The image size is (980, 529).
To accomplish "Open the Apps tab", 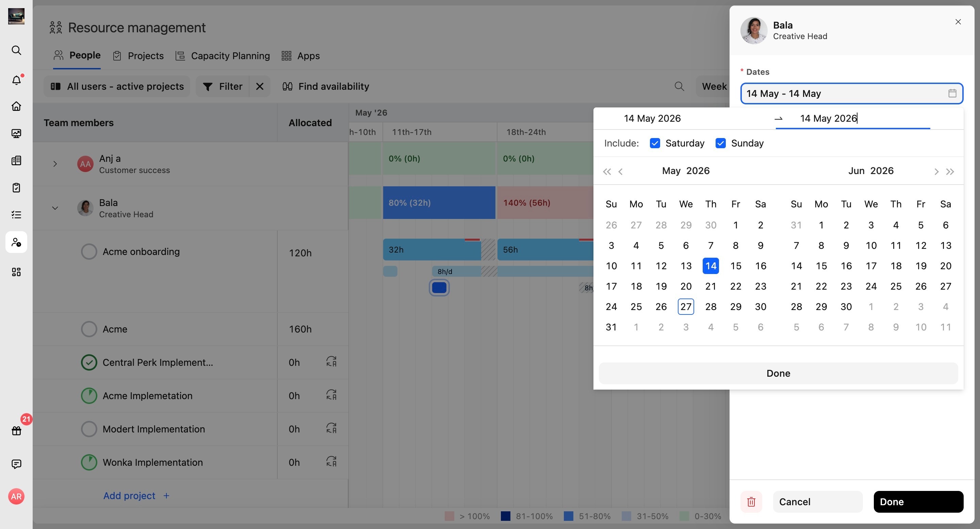I will (300, 56).
